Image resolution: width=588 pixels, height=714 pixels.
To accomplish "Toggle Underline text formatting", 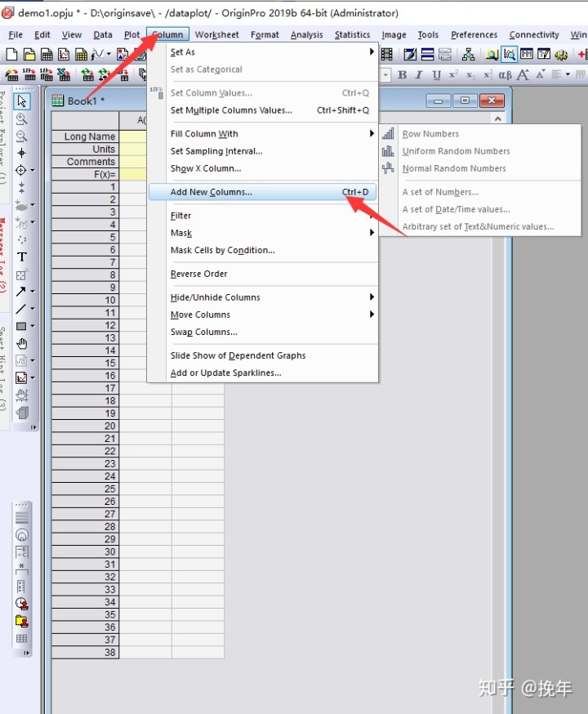I will coord(436,75).
